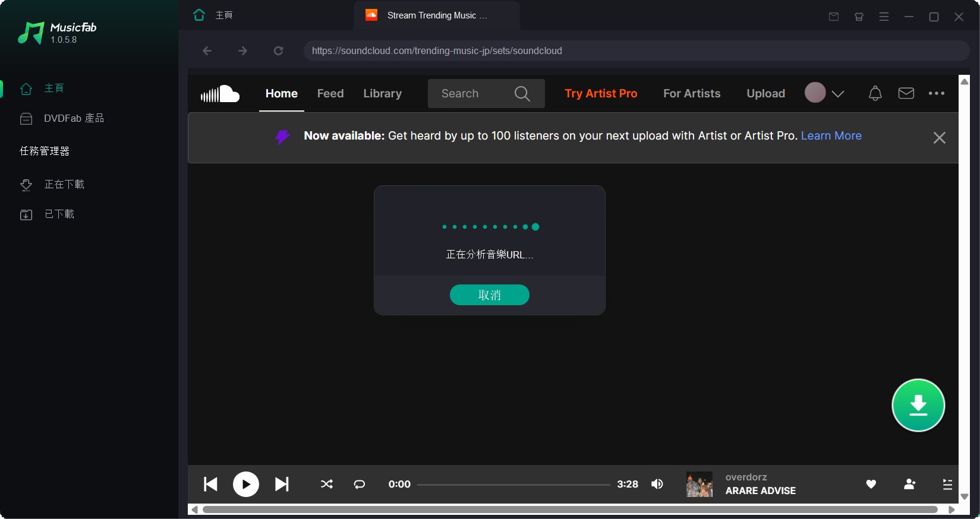Toggle shuffle mode

(327, 485)
